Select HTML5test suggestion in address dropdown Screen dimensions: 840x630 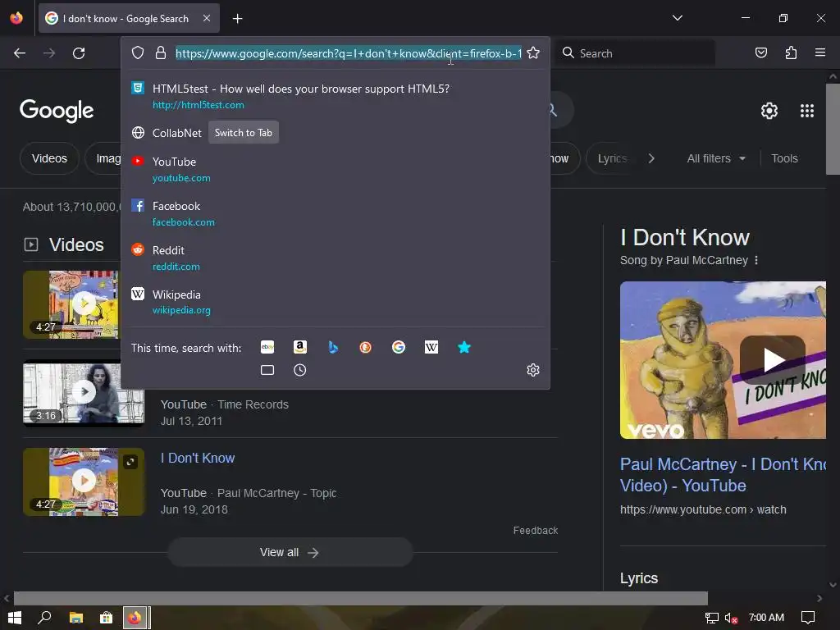pos(336,97)
